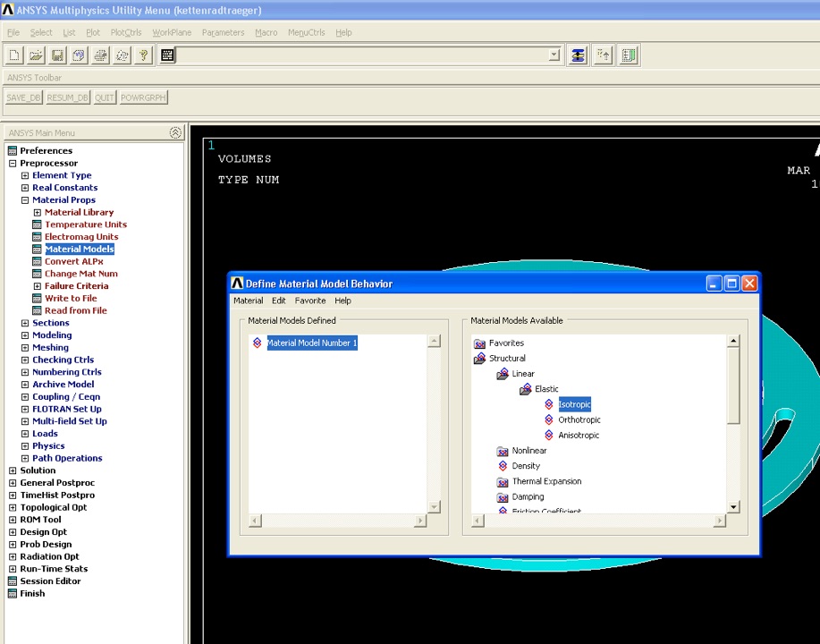Expand the Real Constants node

tap(25, 187)
